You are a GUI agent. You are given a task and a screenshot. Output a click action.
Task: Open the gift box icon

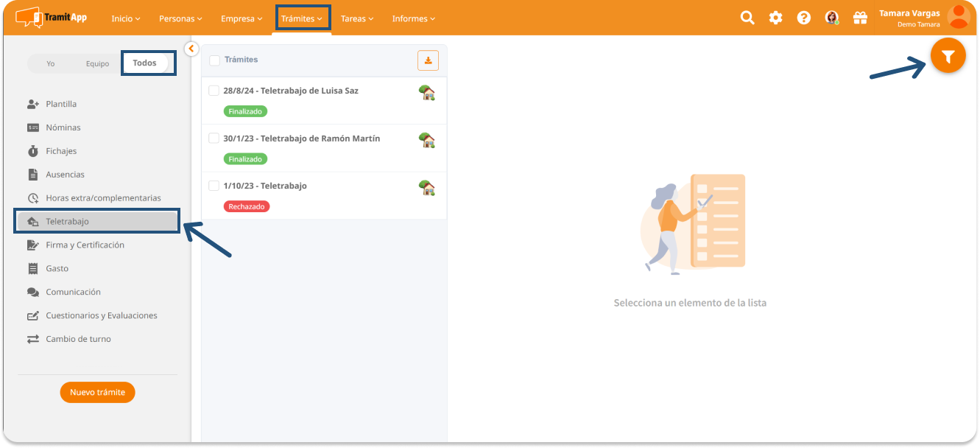point(859,18)
